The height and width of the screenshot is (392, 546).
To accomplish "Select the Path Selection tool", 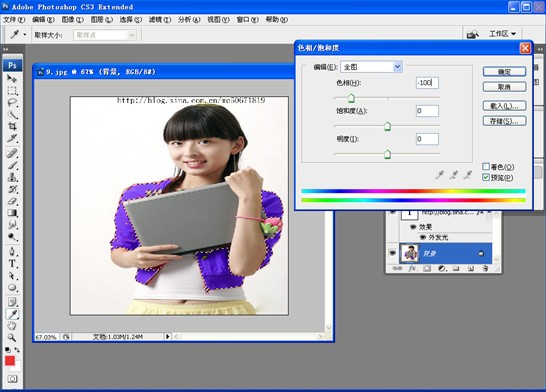I will (x=12, y=276).
